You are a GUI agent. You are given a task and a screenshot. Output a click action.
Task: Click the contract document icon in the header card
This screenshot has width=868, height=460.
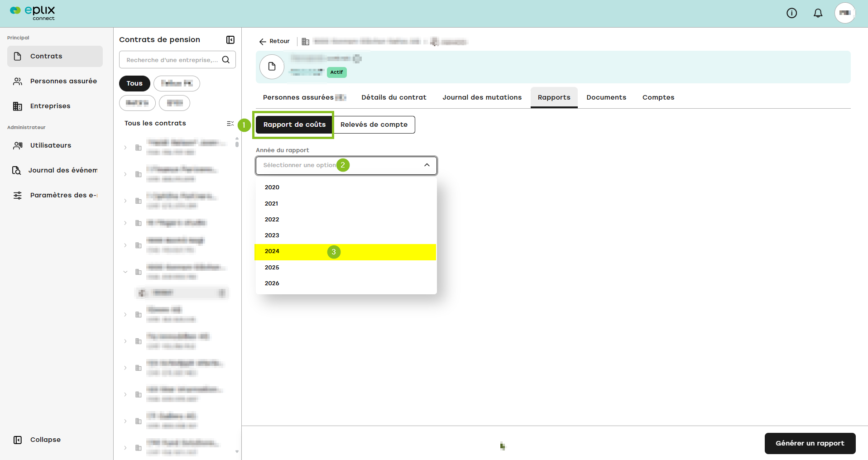pos(272,67)
